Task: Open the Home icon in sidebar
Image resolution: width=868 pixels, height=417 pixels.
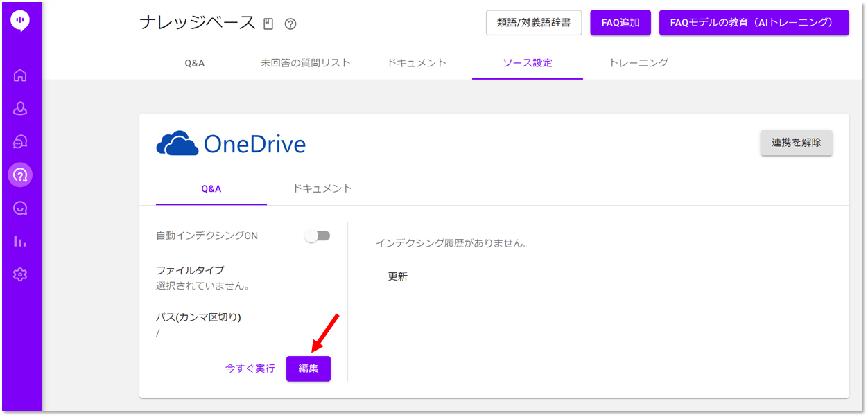Action: click(x=20, y=76)
